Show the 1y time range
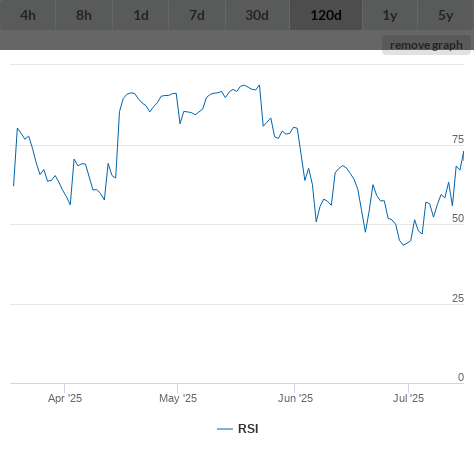Screen dimensions: 474x455 pos(390,15)
